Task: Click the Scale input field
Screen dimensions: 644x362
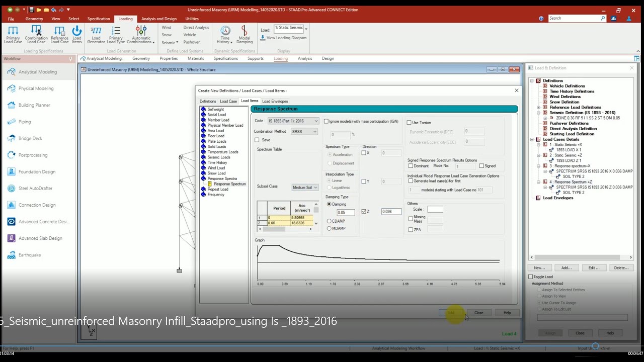Action: pyautogui.click(x=435, y=209)
